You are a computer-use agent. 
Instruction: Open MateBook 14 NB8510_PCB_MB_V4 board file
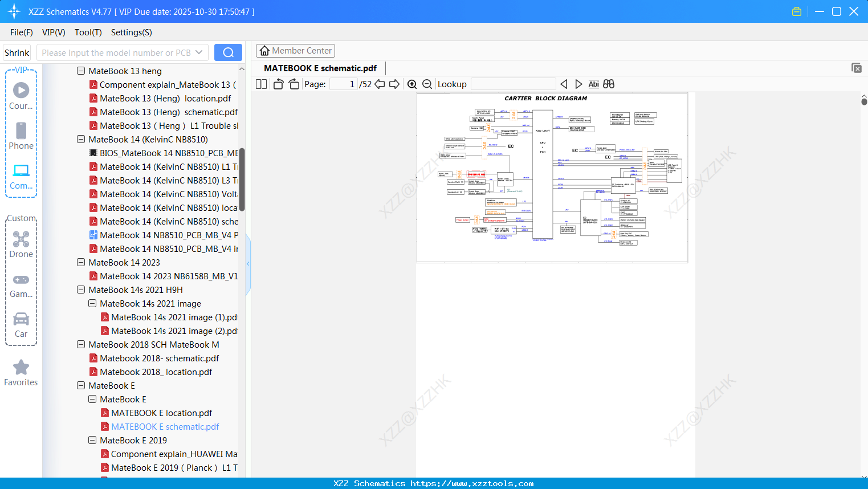(164, 235)
